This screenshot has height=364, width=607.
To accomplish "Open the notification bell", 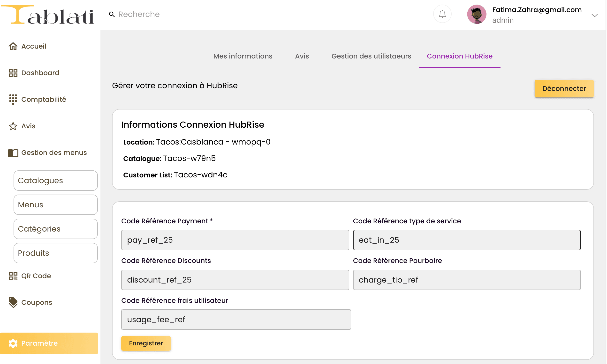I will [442, 14].
